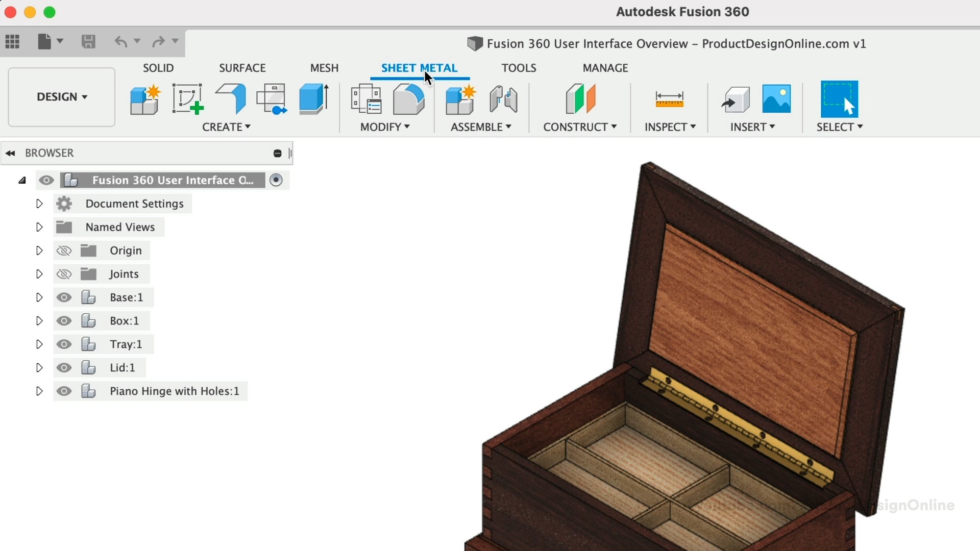Open the DESIGN workspace dropdown
This screenshot has height=551, width=980.
(62, 97)
